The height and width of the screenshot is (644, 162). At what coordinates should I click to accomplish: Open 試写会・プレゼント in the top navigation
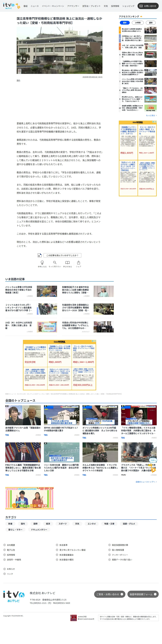click(91, 6)
